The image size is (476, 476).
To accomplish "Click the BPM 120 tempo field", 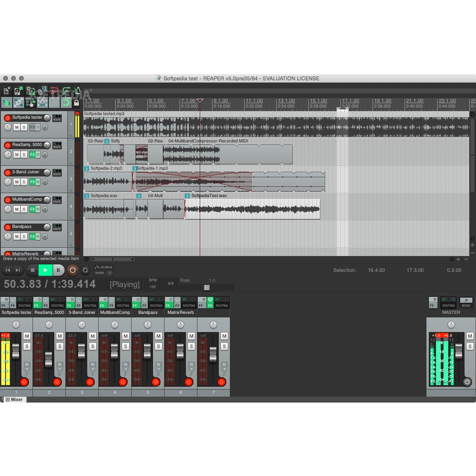I will (x=152, y=287).
